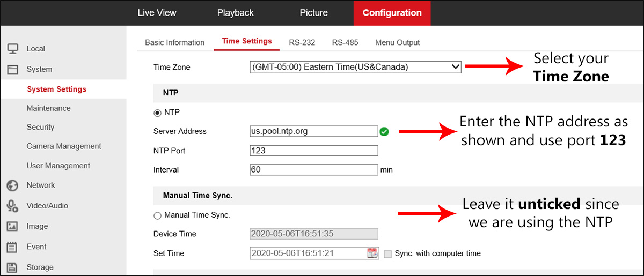Click the Interval minutes field
This screenshot has height=276, width=644.
point(313,170)
